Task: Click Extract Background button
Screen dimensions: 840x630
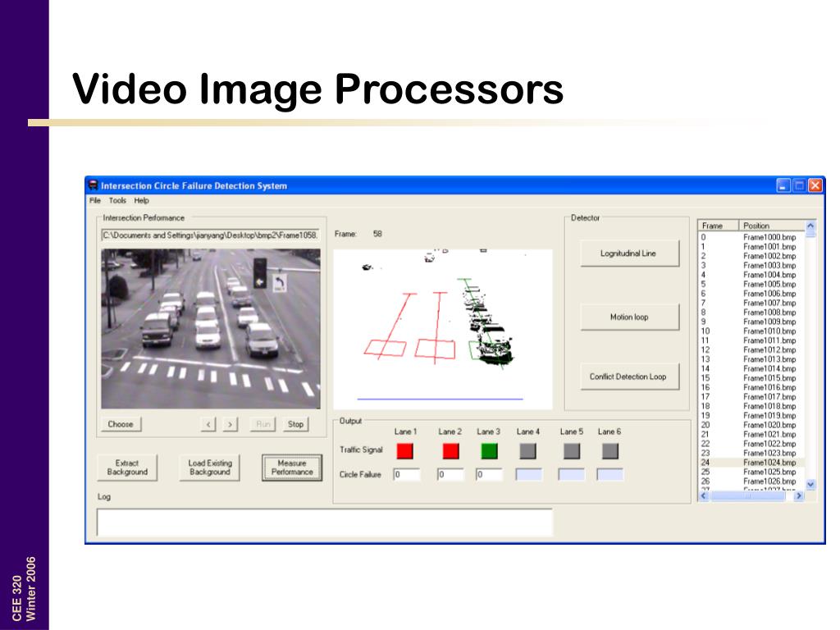Action: click(127, 467)
